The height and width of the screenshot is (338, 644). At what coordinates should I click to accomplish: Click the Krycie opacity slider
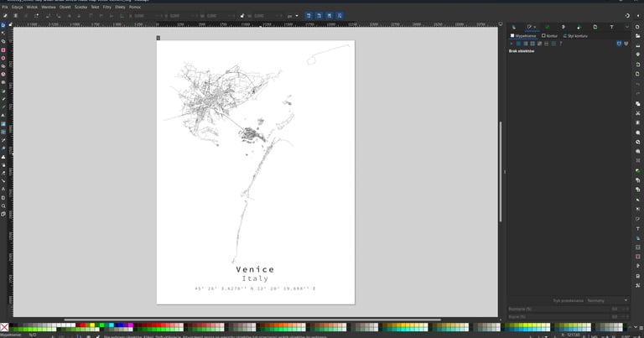(569, 317)
